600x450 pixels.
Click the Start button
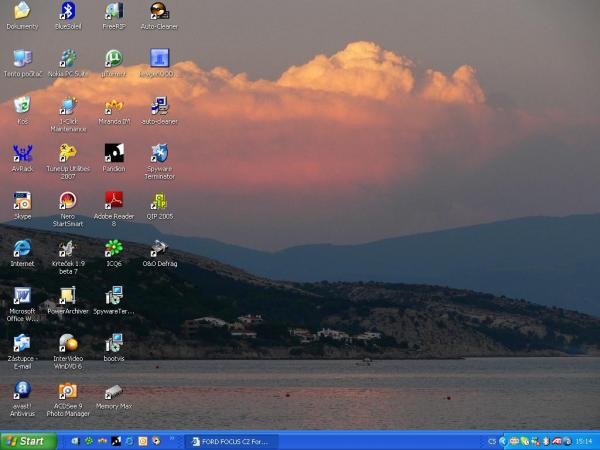point(27,441)
